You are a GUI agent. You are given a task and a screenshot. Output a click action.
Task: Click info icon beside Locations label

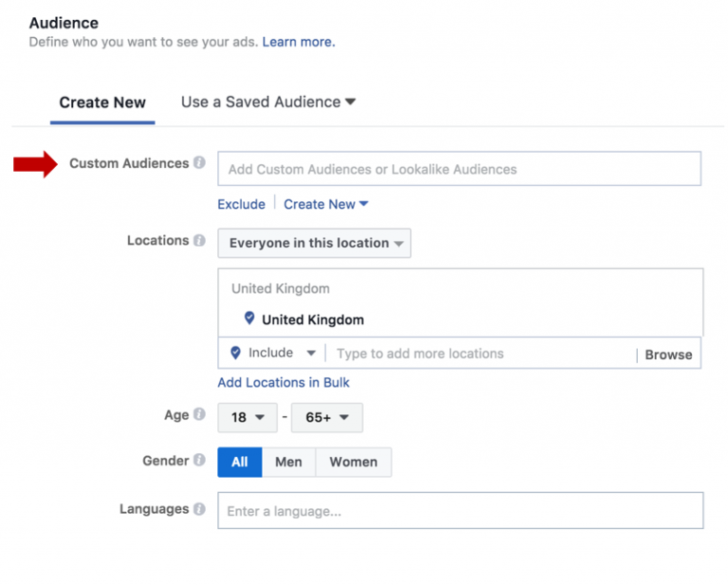[199, 241]
